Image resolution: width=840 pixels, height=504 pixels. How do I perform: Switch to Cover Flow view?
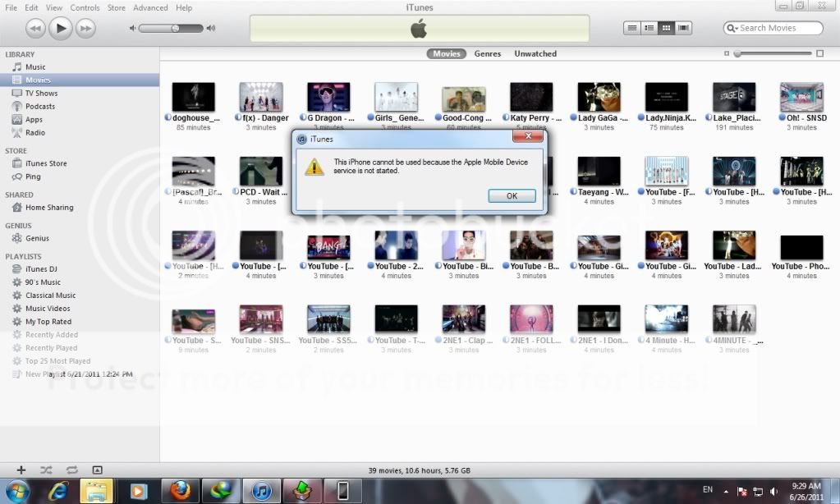coord(684,28)
